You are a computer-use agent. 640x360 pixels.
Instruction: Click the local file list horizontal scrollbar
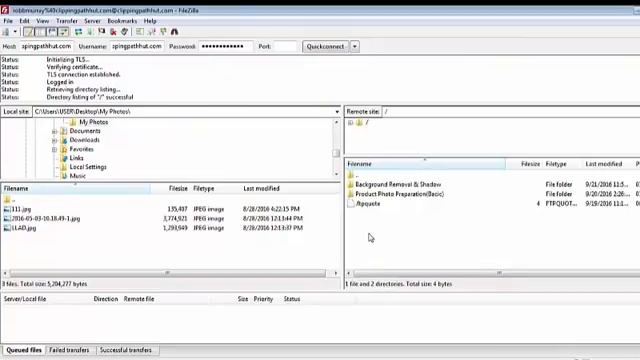click(168, 273)
